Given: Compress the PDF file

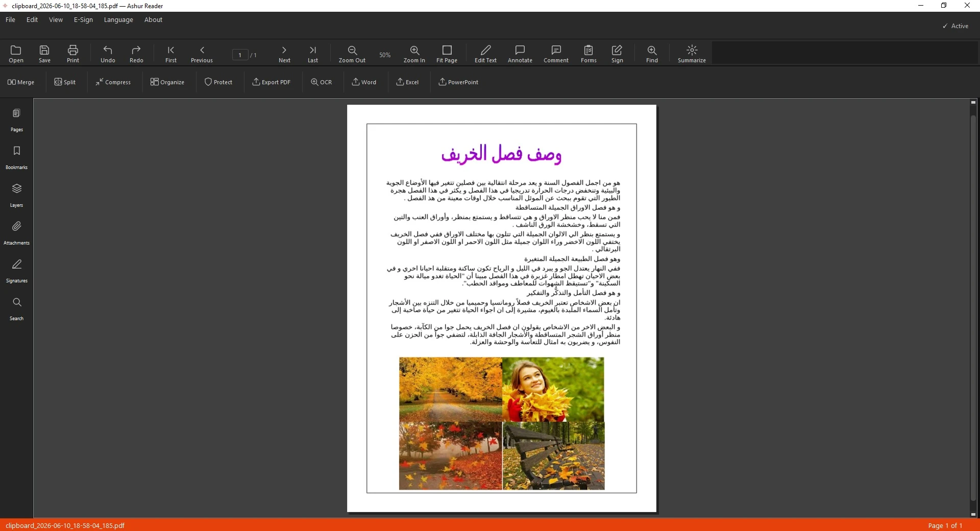Looking at the screenshot, I should pos(113,82).
